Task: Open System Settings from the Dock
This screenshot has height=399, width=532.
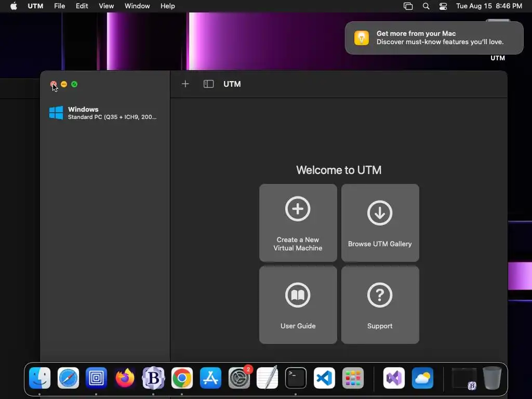Action: click(239, 378)
